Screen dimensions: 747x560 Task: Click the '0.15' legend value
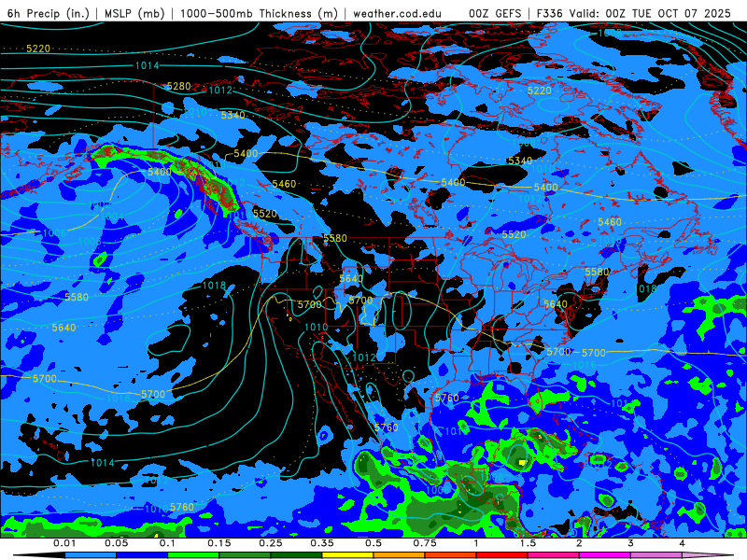pos(219,543)
